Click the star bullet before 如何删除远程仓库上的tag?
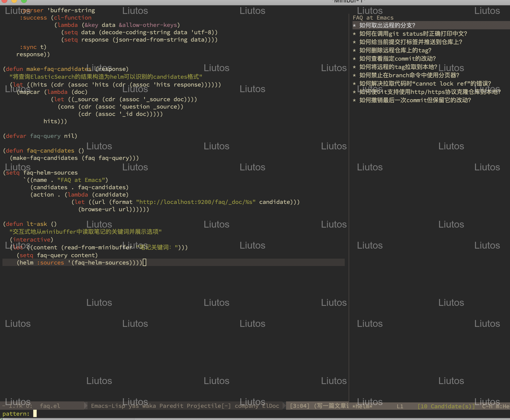The image size is (510, 420). click(x=354, y=50)
